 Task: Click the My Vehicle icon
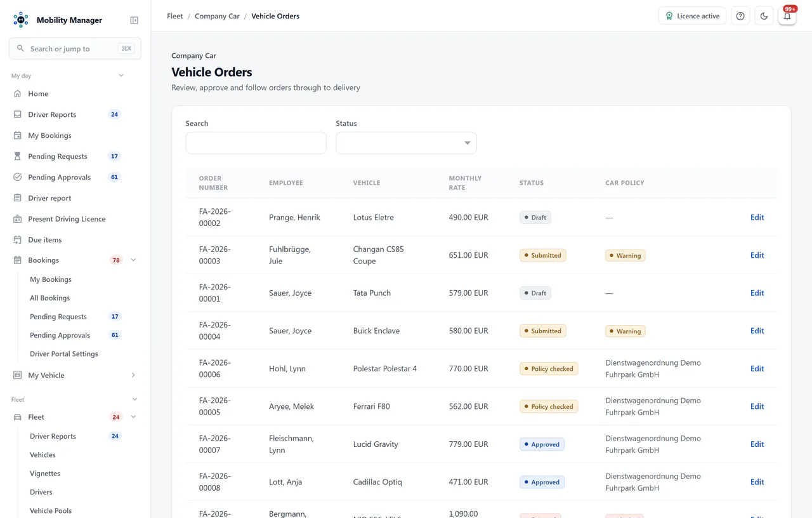(18, 375)
